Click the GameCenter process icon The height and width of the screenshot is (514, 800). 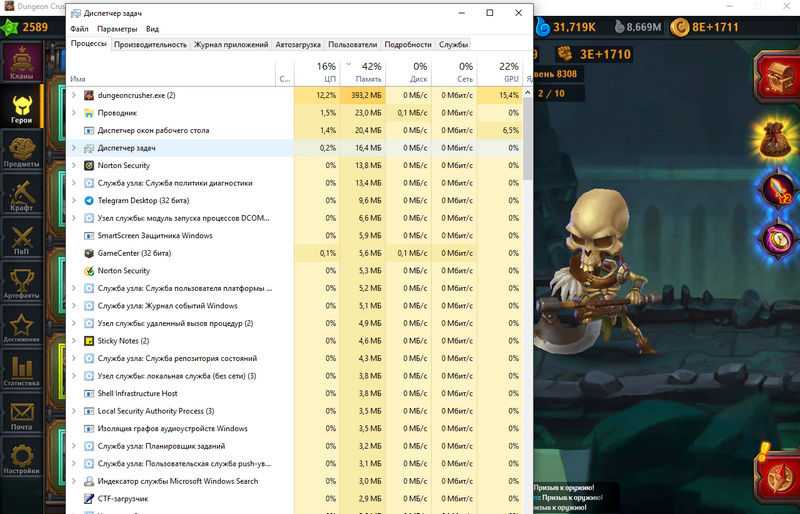89,253
